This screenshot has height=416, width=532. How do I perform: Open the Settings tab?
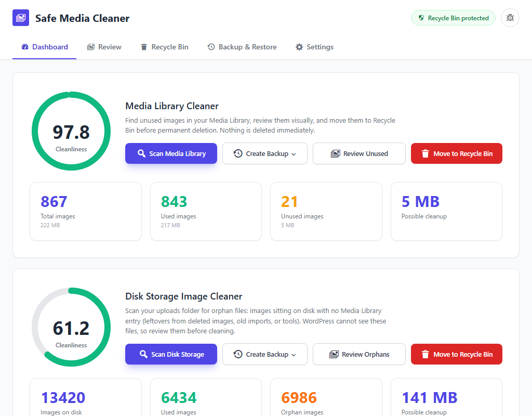[x=314, y=47]
